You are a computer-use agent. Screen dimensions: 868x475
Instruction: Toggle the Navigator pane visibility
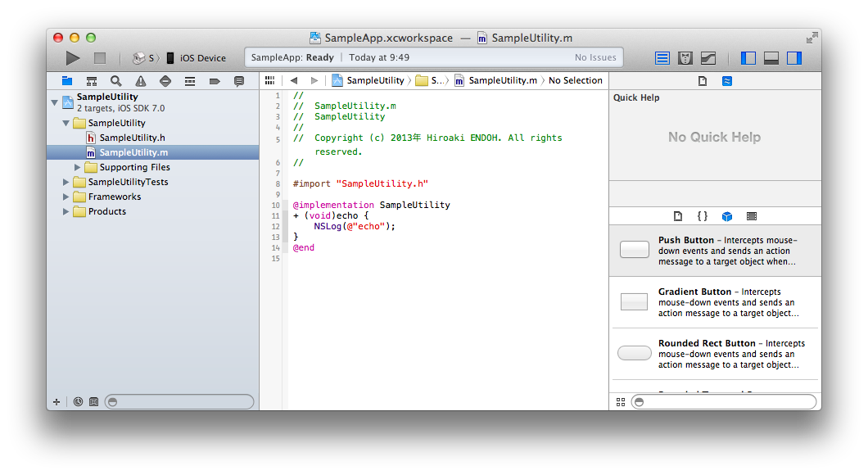pos(748,58)
